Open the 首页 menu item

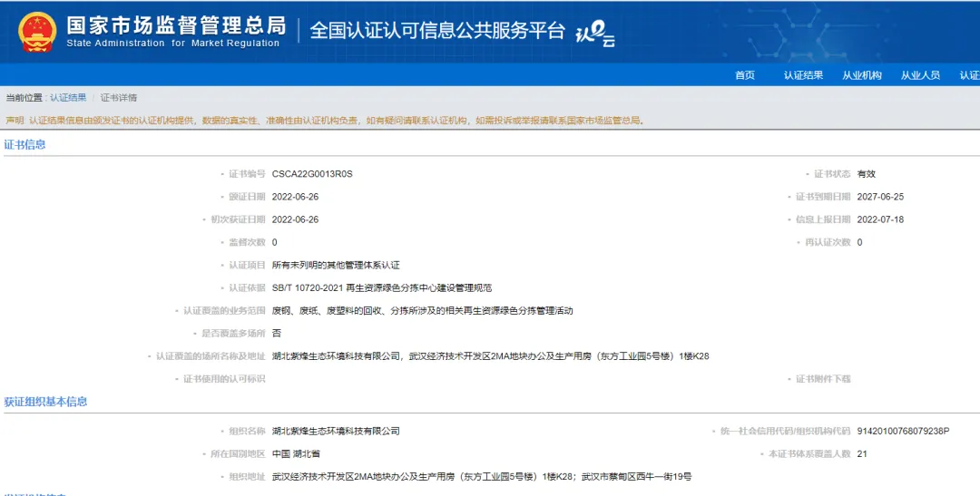(744, 75)
